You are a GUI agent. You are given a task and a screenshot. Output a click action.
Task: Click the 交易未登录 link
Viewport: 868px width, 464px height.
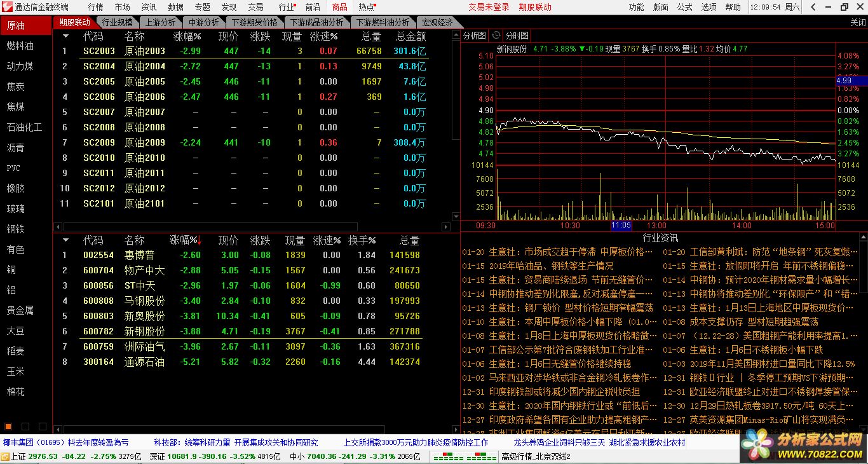coord(489,7)
